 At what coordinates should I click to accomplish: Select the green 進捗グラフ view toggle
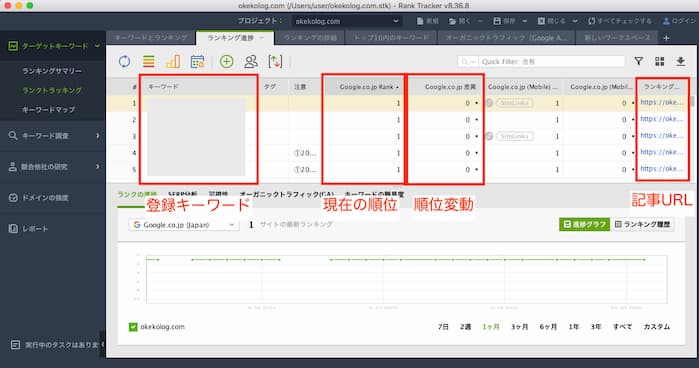584,224
